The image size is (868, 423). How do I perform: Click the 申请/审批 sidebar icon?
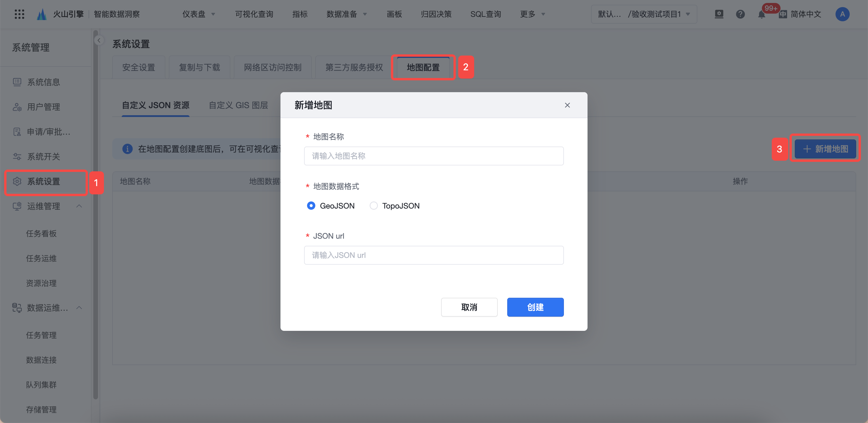point(17,132)
